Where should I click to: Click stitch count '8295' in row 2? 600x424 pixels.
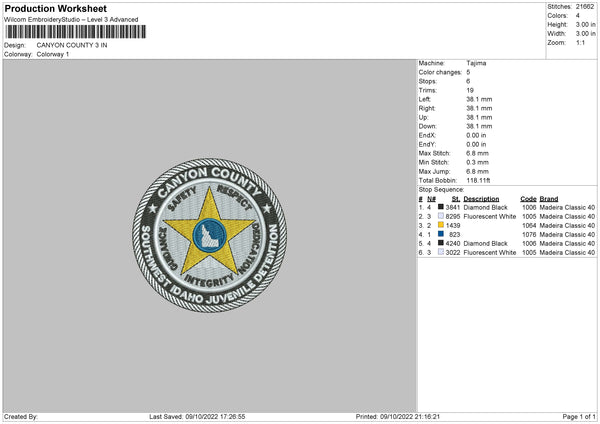click(x=453, y=217)
